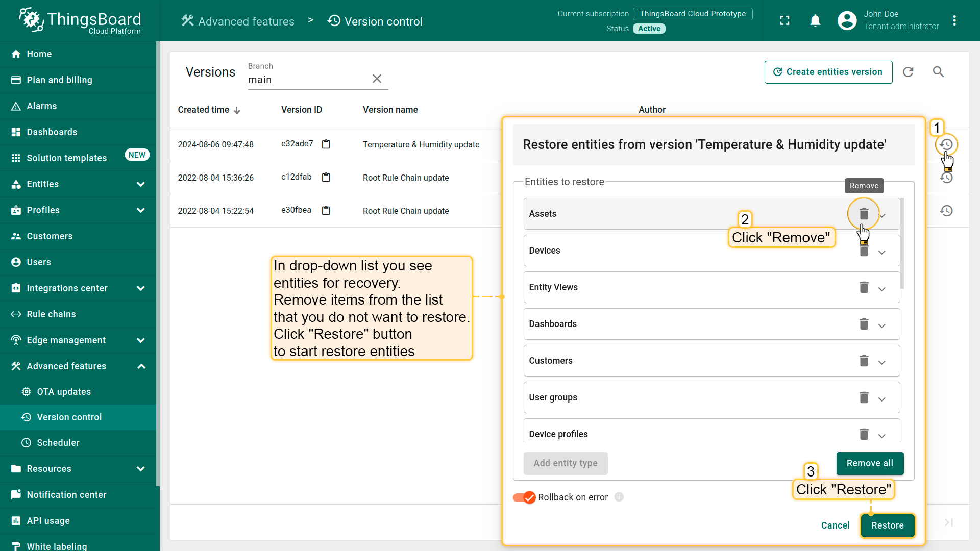Open search in Versions table
Screen dimensions: 980x551
point(938,72)
